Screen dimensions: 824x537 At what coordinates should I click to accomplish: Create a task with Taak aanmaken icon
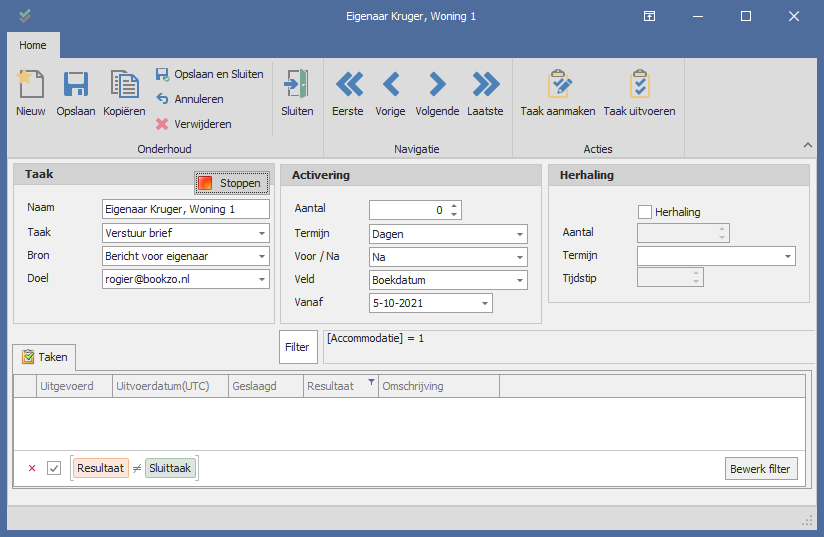559,84
